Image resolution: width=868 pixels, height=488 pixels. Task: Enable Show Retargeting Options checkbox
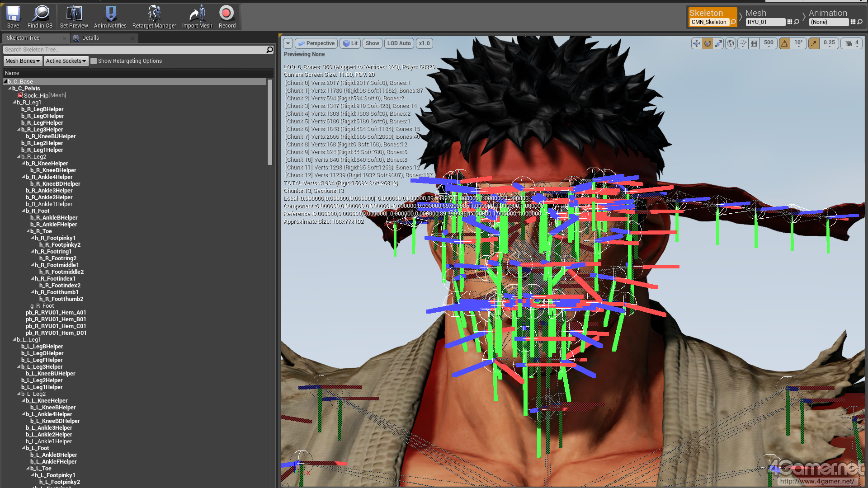point(94,61)
